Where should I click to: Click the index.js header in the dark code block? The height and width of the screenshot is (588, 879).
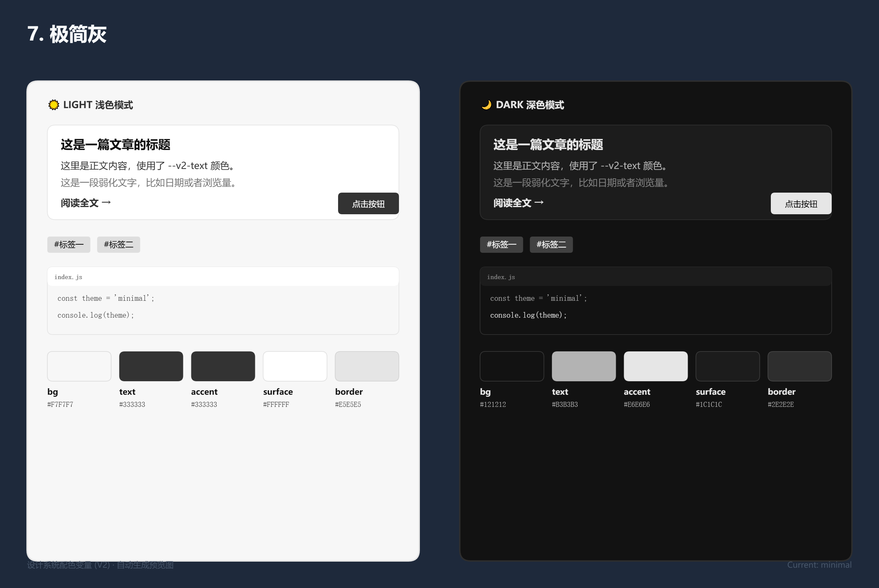[x=656, y=277]
